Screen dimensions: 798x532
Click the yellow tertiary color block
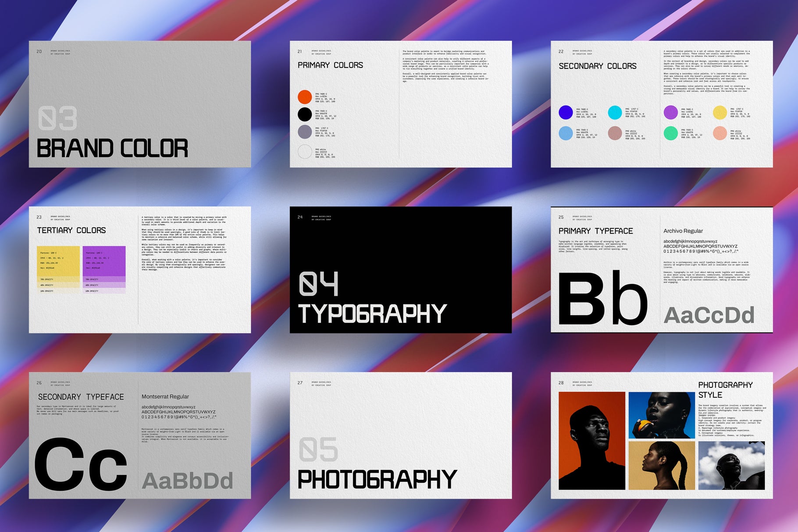click(58, 261)
